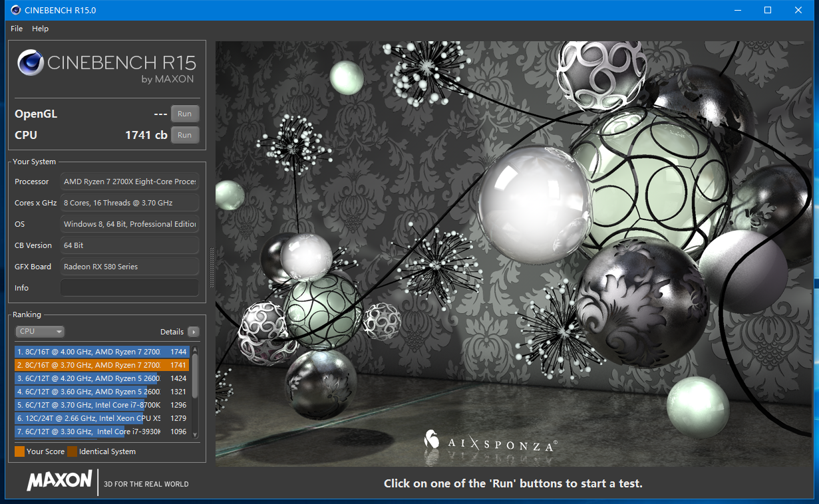The image size is (819, 504).
Task: Select highlighted ranking row scoring 1741
Action: [x=102, y=365]
